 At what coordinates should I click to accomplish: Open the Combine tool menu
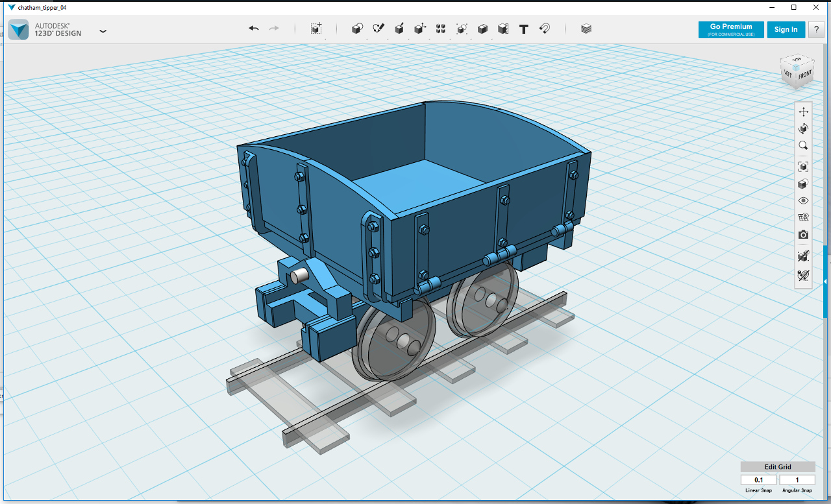pos(482,29)
